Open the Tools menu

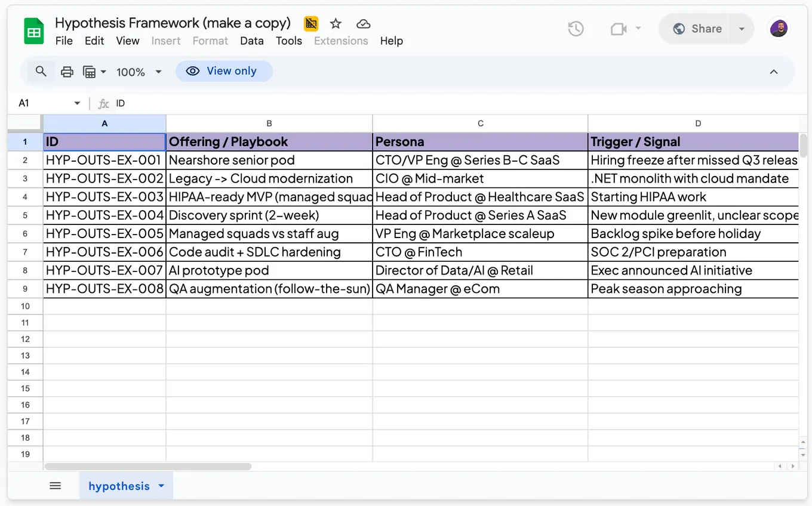pos(289,41)
